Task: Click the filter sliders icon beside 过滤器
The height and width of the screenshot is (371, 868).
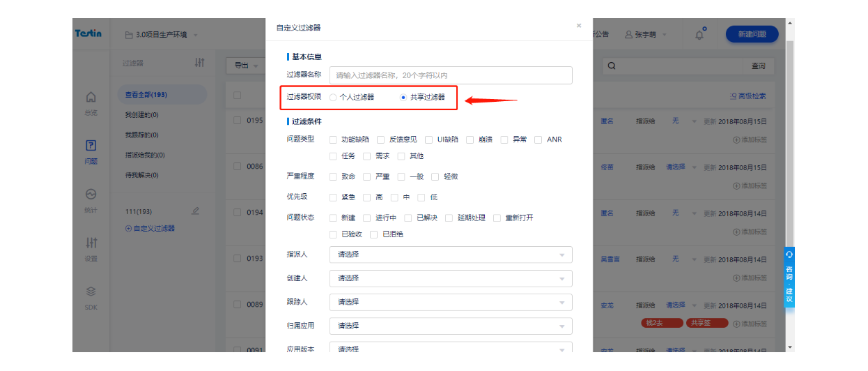Action: click(199, 63)
